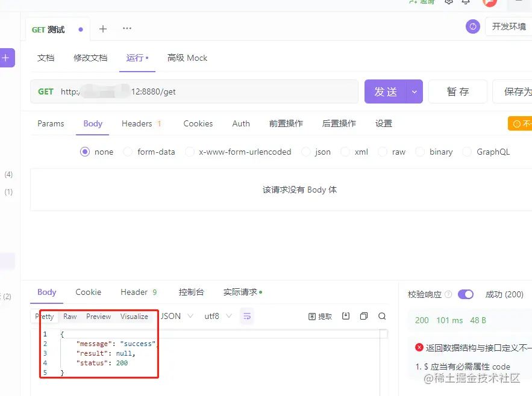Open dropdown arrow beside 发送 button
Image resolution: width=532 pixels, height=396 pixels.
tap(415, 91)
